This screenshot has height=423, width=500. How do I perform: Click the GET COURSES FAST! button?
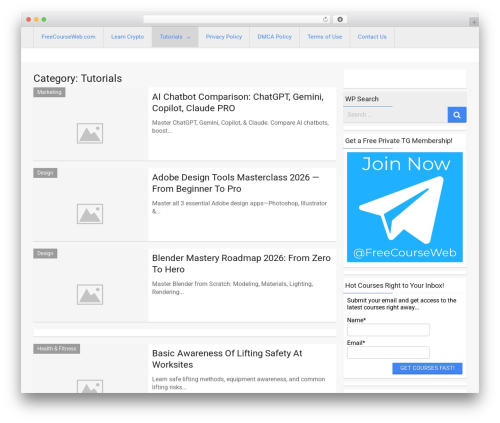pos(427,368)
